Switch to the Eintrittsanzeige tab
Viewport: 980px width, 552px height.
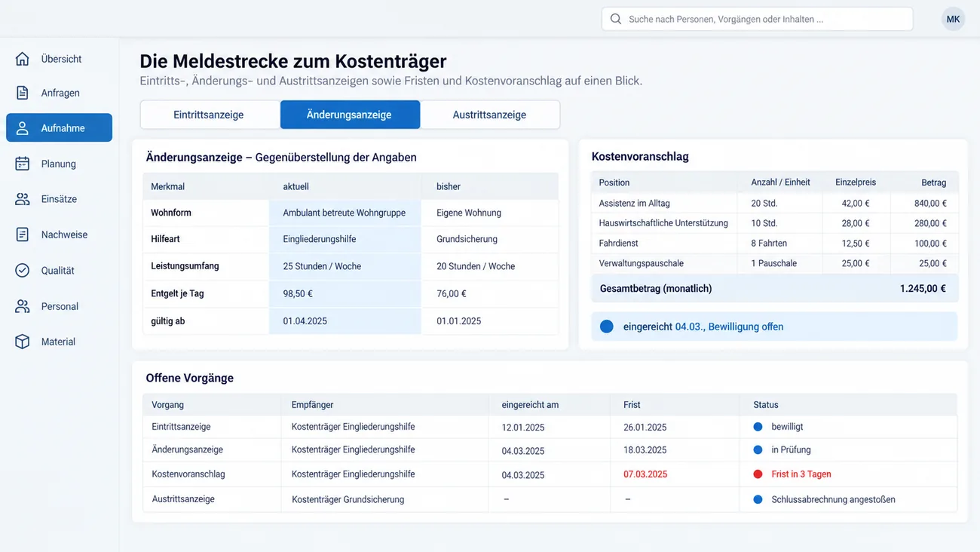[x=209, y=115]
